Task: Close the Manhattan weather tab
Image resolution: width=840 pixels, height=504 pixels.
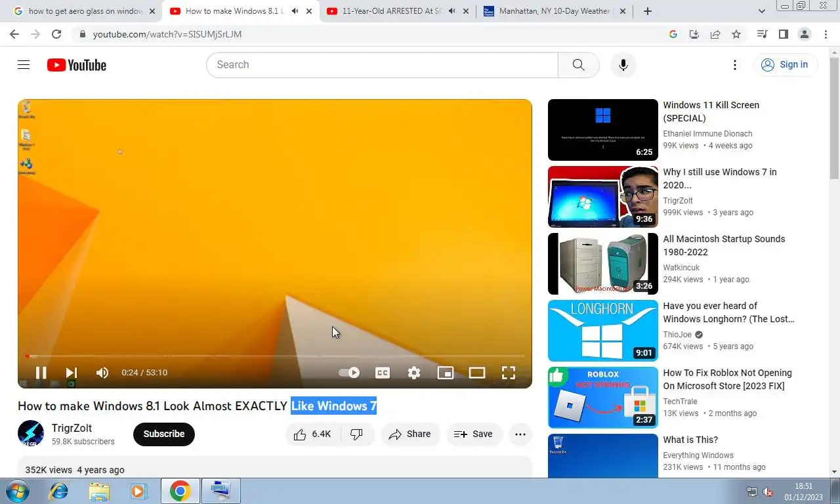Action: [623, 11]
